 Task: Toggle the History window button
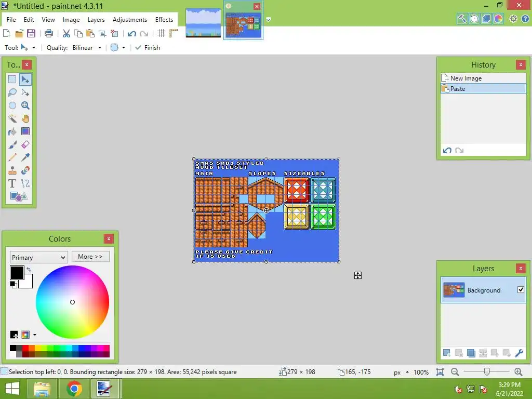(474, 19)
